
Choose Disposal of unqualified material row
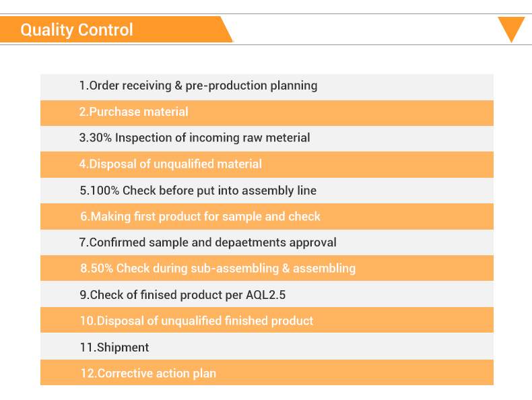[267, 164]
